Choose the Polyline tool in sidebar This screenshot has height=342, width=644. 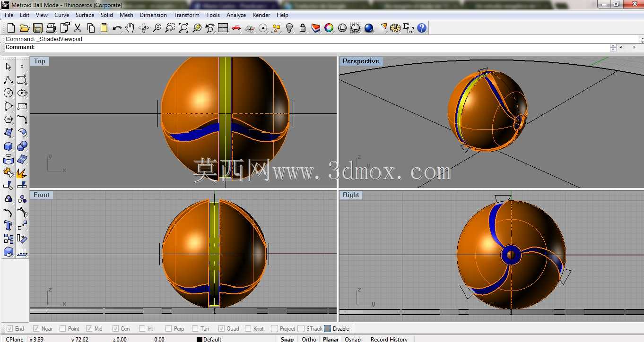click(x=9, y=80)
